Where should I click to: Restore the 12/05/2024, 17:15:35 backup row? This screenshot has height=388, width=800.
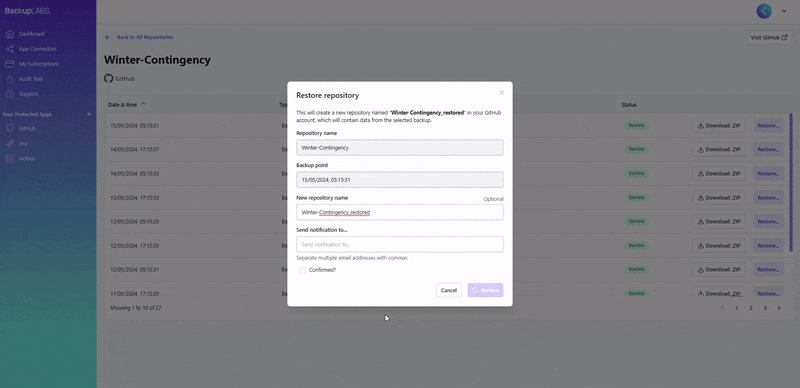(x=768, y=246)
